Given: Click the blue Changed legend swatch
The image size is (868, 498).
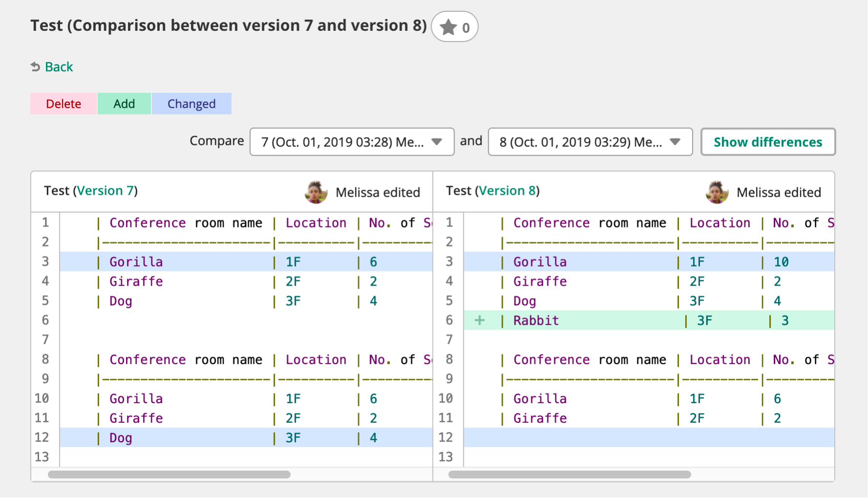Looking at the screenshot, I should coord(192,104).
